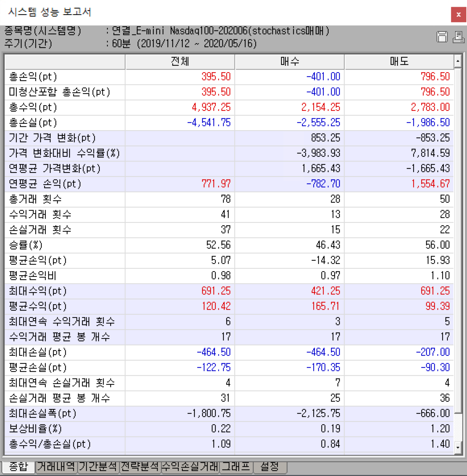Click the 연결_E-mini Nasdaq100 system name text
This screenshot has width=467, height=476.
tap(220, 31)
